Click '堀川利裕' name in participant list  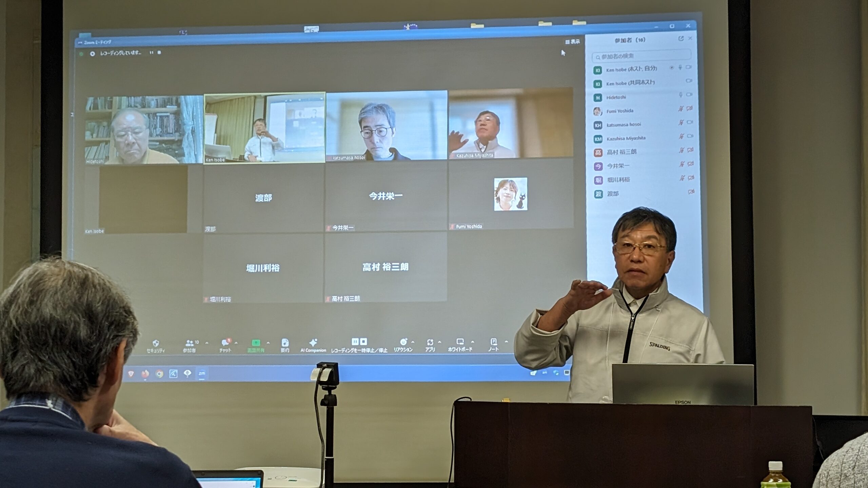(618, 180)
